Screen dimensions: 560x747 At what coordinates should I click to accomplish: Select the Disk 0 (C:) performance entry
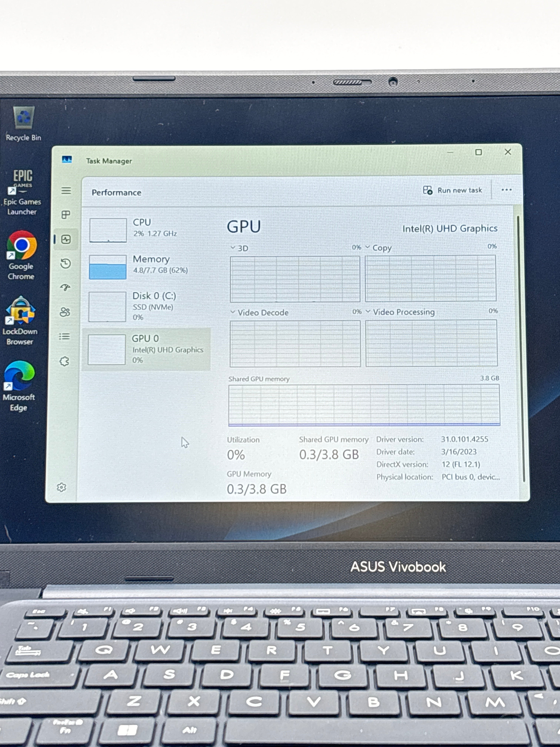coord(147,307)
